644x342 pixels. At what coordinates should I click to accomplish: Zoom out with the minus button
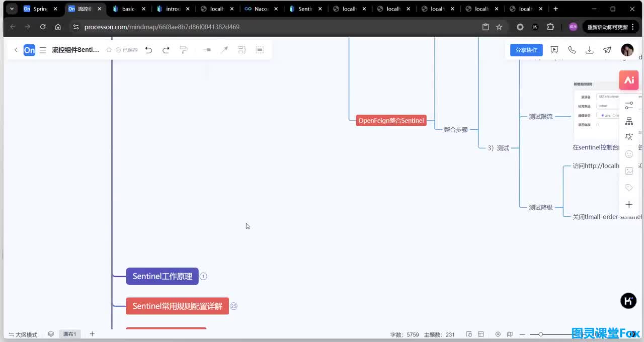pyautogui.click(x=523, y=334)
